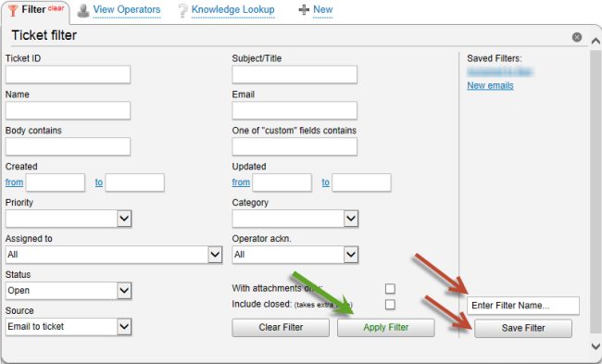Click the Knowledge Lookup question mark icon
Image resolution: width=602 pixels, height=364 pixels.
(183, 11)
